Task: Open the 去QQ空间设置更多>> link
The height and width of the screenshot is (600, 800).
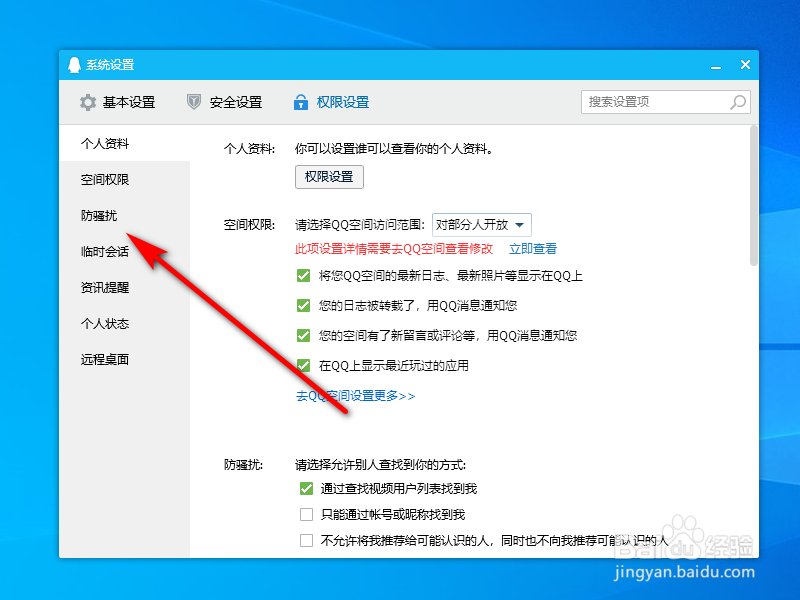Action: 356,396
